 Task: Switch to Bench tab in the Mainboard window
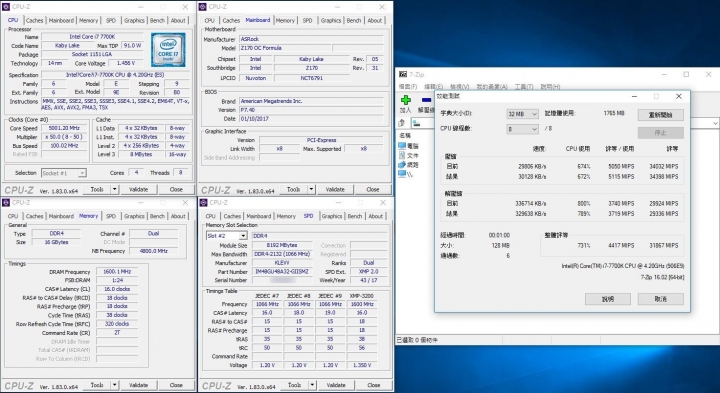[354, 20]
